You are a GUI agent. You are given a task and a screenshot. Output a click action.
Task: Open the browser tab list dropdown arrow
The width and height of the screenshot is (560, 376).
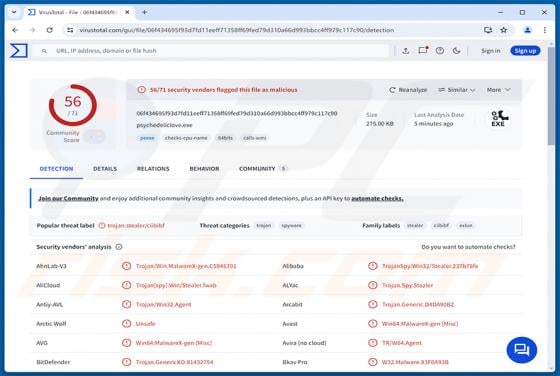[14, 12]
